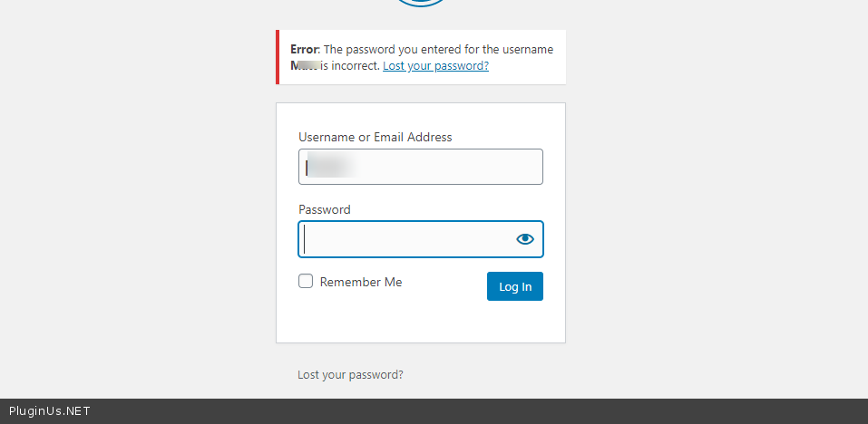Click the Password field label
The height and width of the screenshot is (424, 868).
324,209
